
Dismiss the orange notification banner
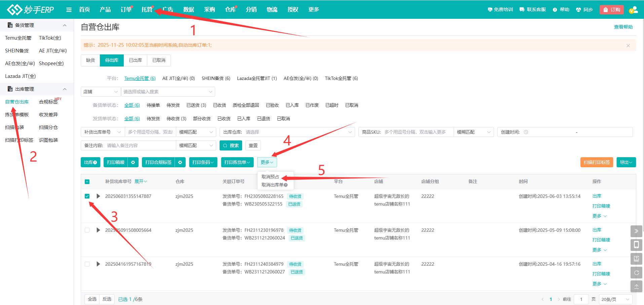(x=628, y=45)
